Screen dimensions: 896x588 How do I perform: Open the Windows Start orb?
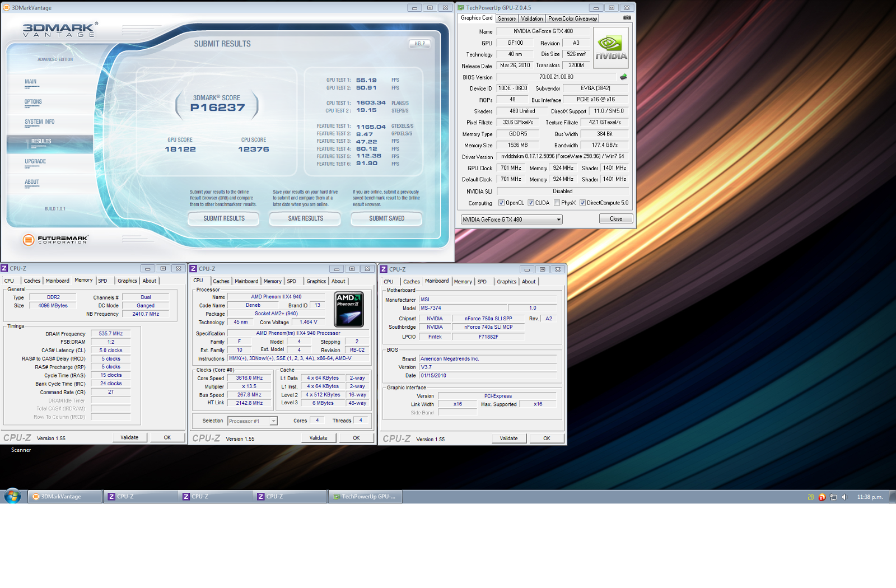[x=12, y=496]
